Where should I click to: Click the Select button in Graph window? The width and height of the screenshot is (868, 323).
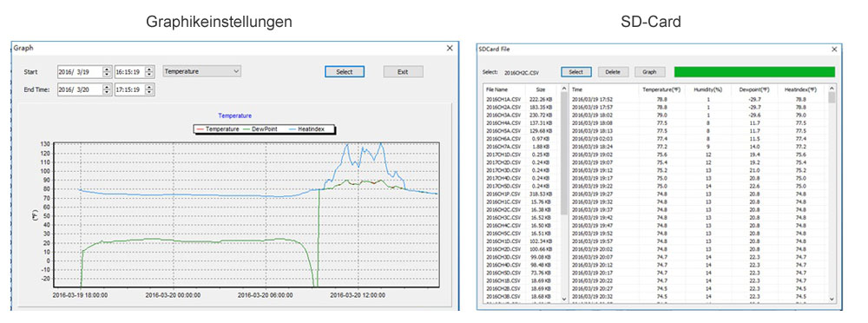click(x=345, y=71)
